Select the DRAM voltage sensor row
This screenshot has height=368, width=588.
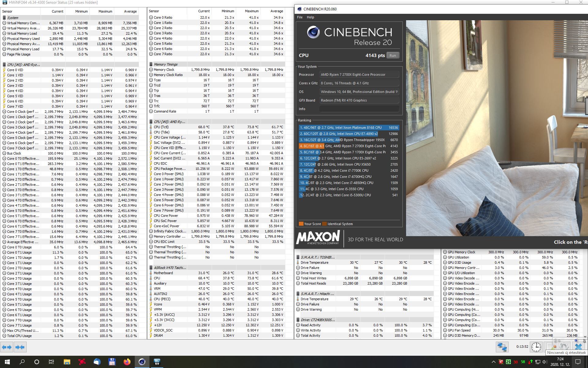(217, 335)
